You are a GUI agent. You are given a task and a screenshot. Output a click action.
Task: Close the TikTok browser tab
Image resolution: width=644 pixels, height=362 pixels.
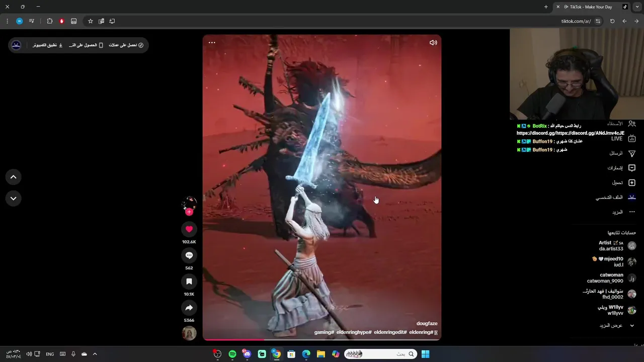557,7
